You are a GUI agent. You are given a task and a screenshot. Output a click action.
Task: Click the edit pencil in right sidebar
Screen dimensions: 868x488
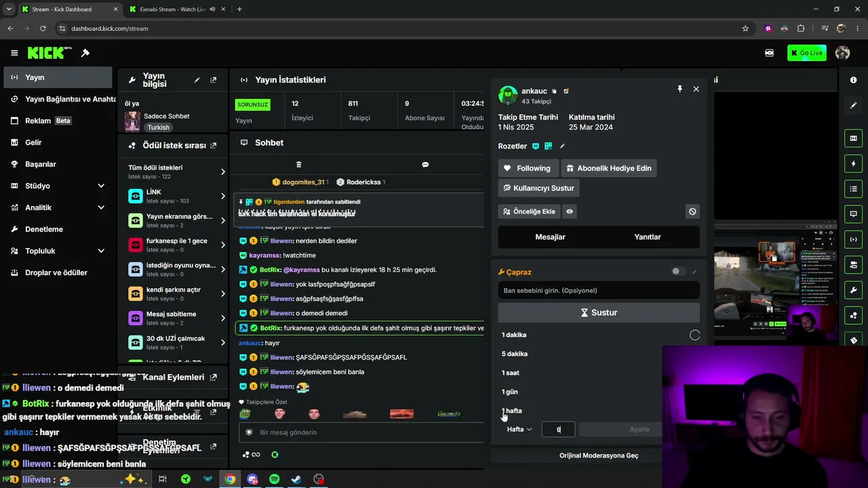[x=853, y=106]
